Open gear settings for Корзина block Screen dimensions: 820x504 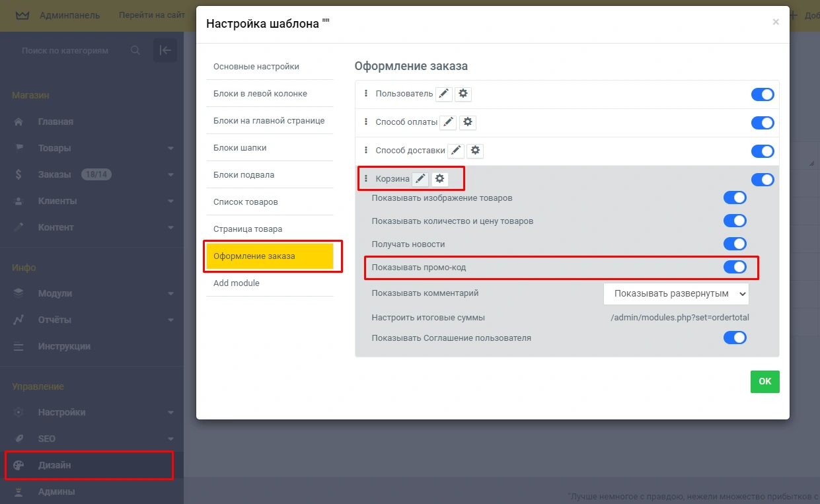click(440, 179)
